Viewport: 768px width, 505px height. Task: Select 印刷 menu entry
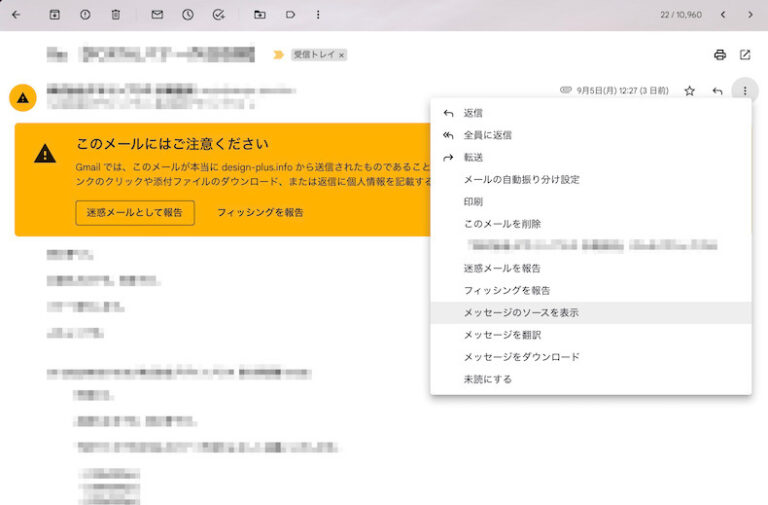[591, 202]
